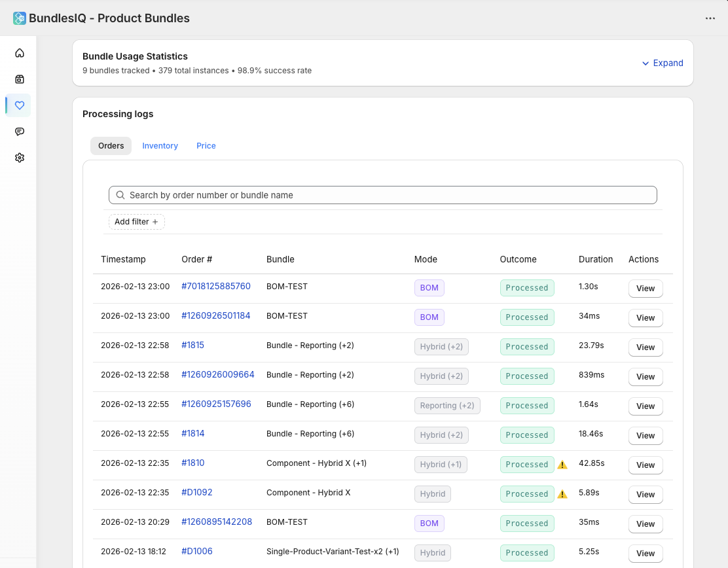Screen dimensions: 728x568
Task: Click View on the BOM-TEST 35ms row
Action: (x=646, y=524)
